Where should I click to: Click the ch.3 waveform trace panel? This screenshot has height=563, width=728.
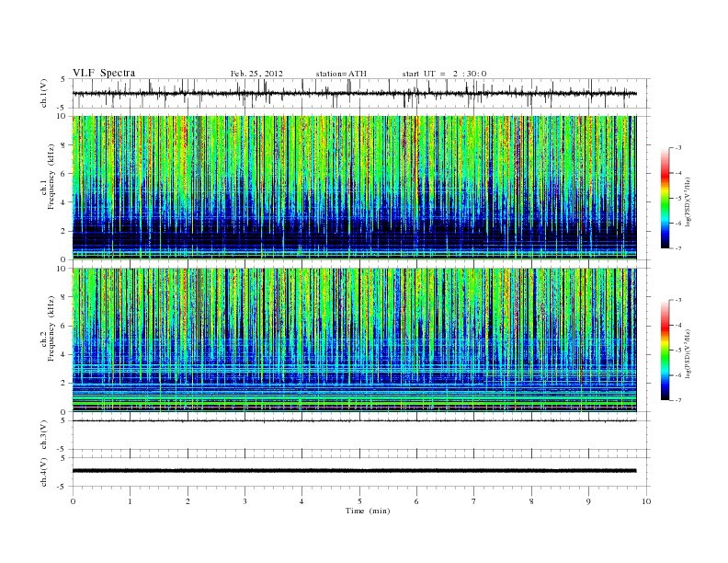click(360, 435)
